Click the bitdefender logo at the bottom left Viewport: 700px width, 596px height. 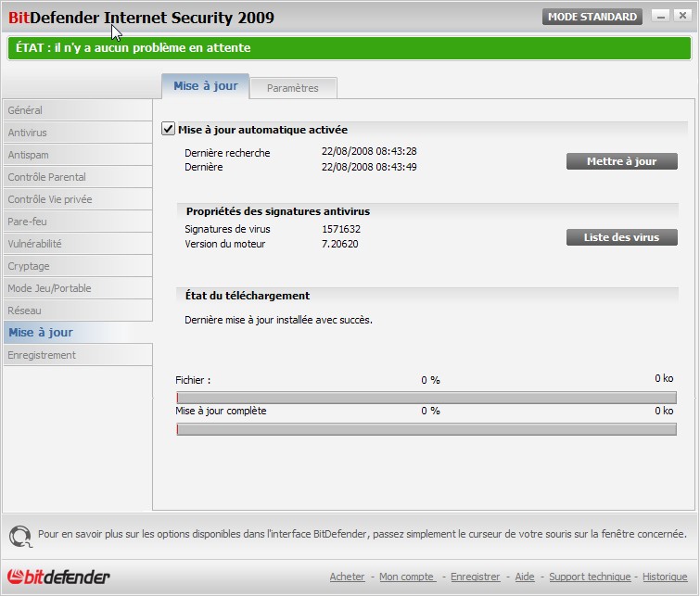pos(58,577)
